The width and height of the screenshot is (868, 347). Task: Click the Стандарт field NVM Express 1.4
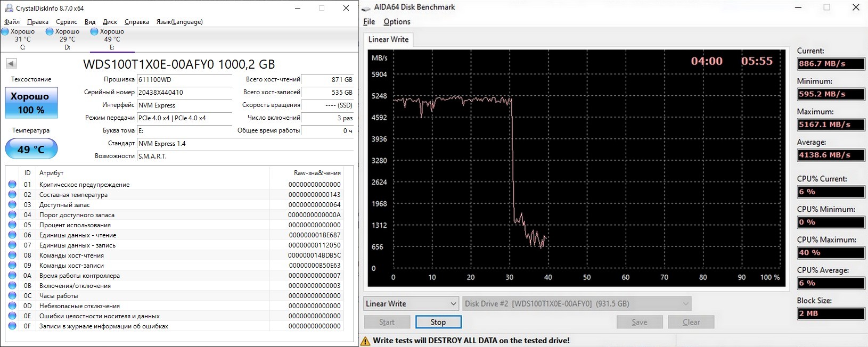pyautogui.click(x=245, y=144)
